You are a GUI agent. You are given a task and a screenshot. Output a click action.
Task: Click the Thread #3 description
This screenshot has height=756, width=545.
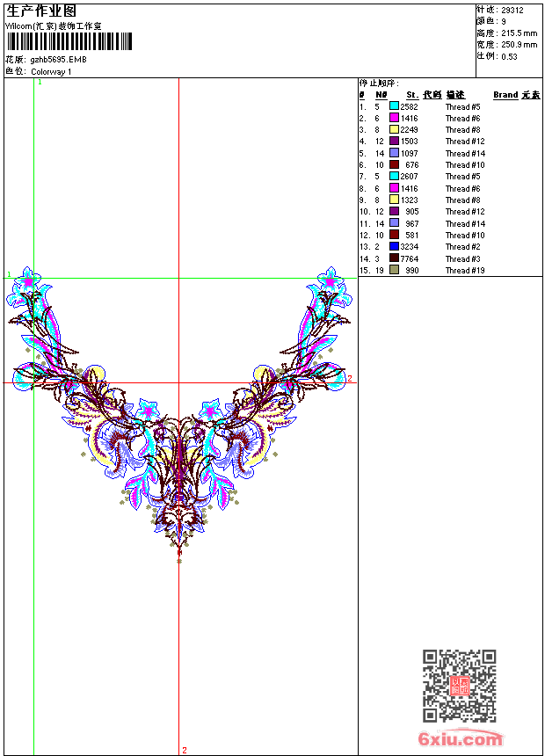tap(463, 259)
